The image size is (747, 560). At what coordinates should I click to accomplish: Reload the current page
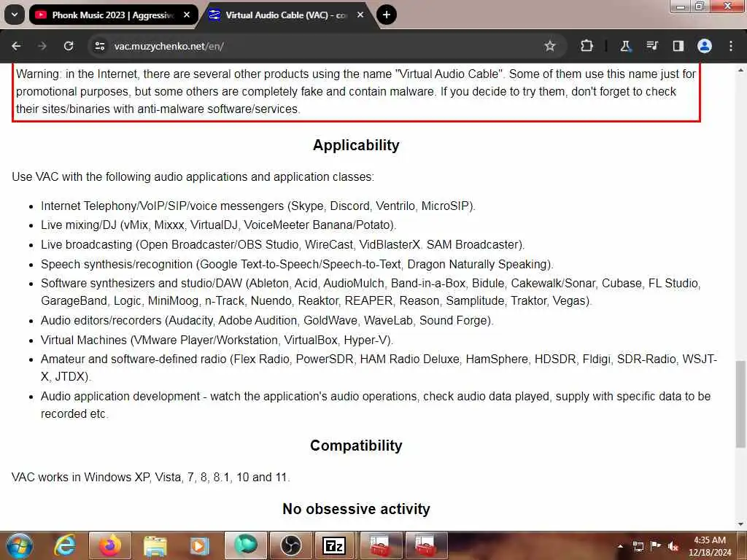pos(69,46)
